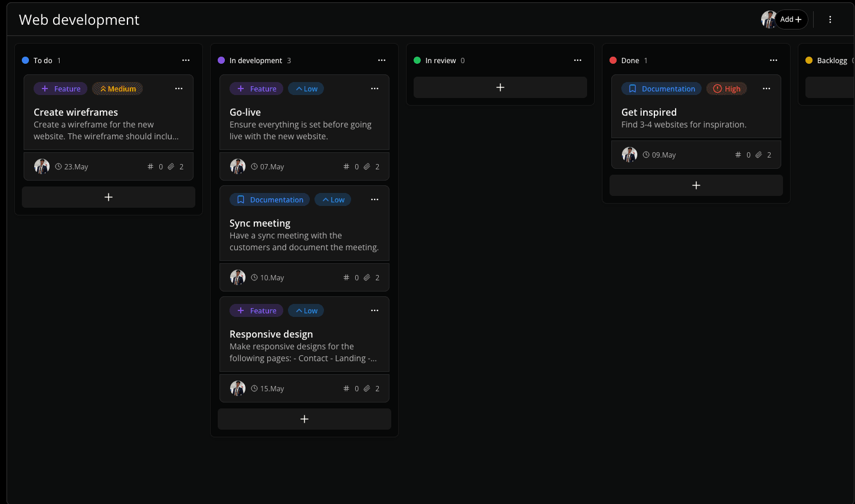The height and width of the screenshot is (504, 855).
Task: Click the paperclip attachment icon on Create wireframes
Action: tap(172, 166)
